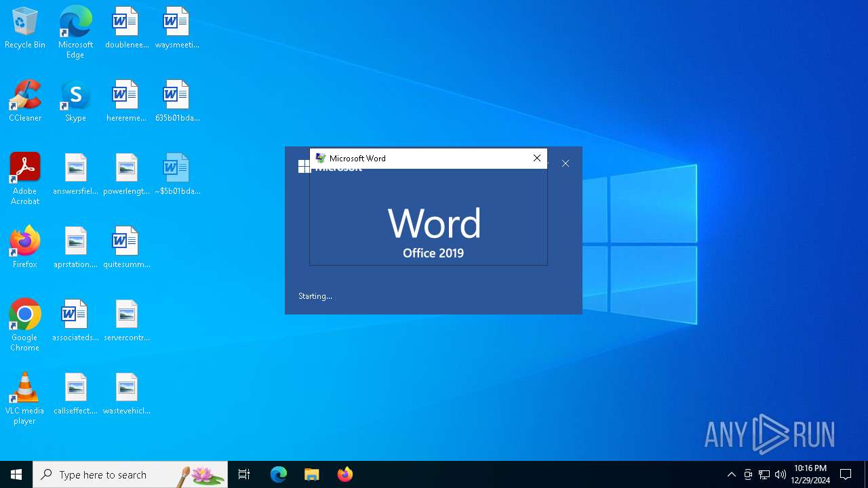Select the Firefox desktop shortcut

click(25, 247)
